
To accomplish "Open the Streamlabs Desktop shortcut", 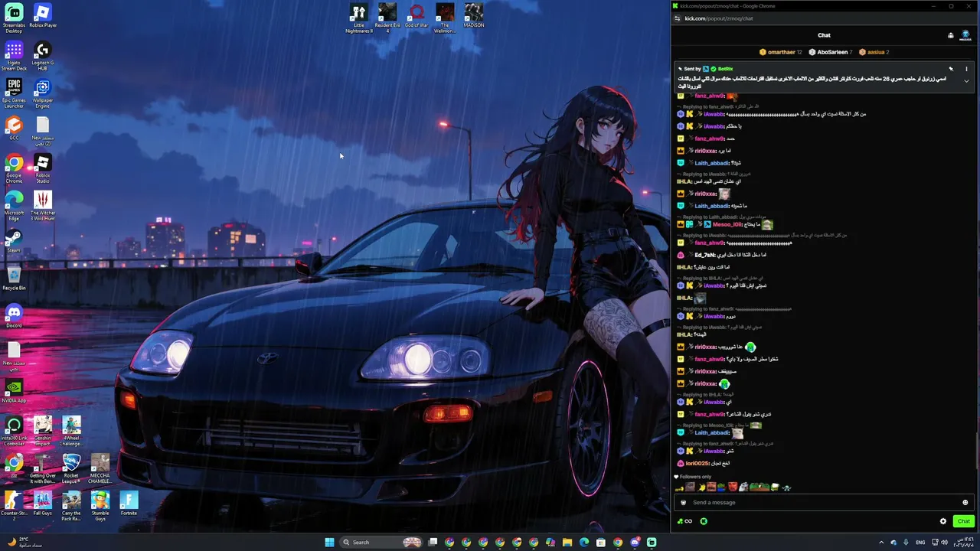I will (14, 18).
